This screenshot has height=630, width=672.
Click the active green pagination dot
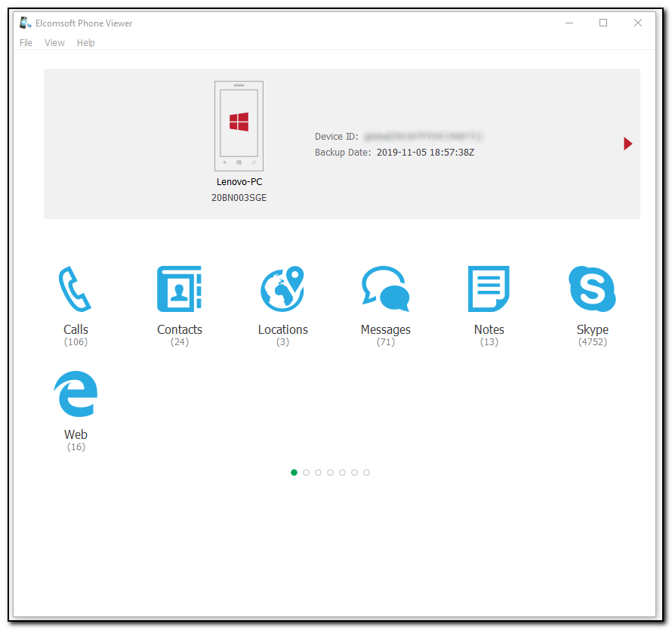(294, 472)
